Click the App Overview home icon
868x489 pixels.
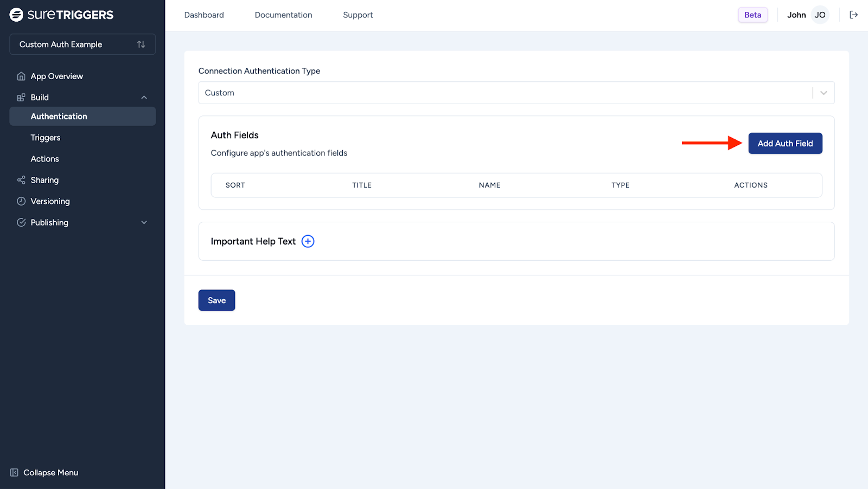[x=21, y=76]
